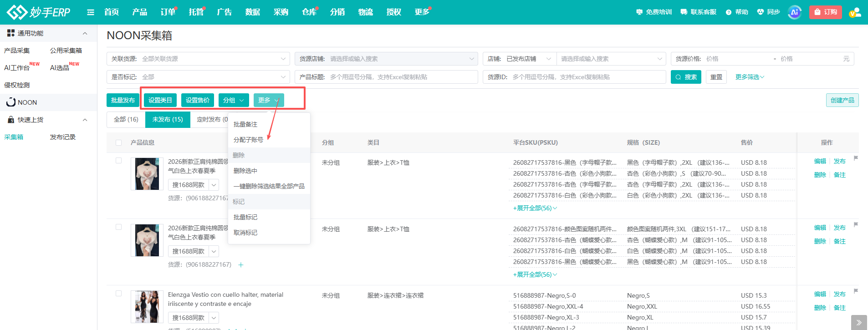Close the 更多 dropdown button in toolbar
Viewport: 868px width, 330px height.
[x=269, y=100]
